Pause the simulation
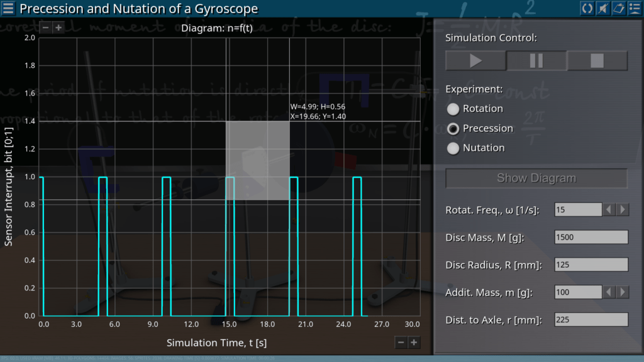 pyautogui.click(x=536, y=61)
